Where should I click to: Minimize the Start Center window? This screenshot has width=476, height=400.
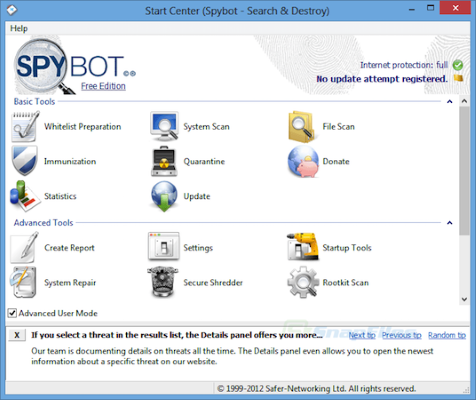[x=412, y=9]
